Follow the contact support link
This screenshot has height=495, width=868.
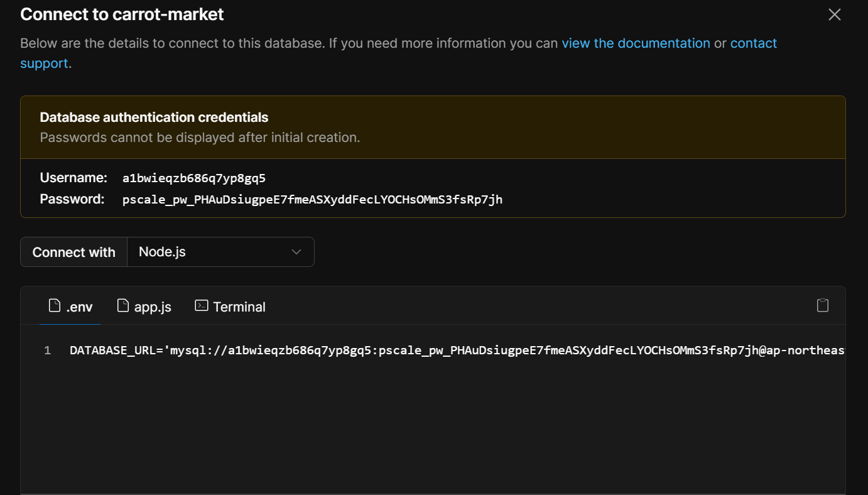coord(753,43)
